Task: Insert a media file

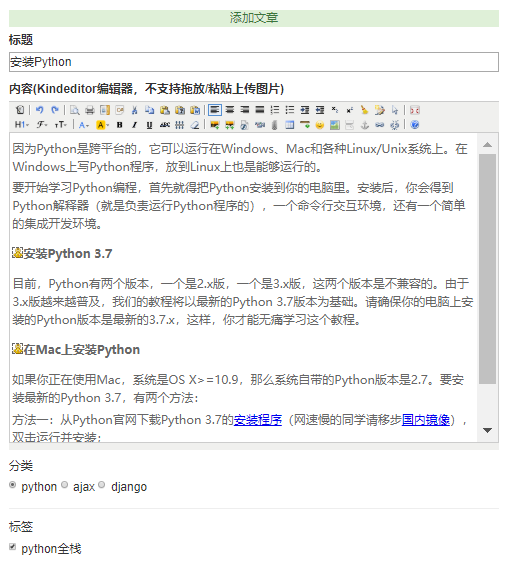Action: [260, 125]
